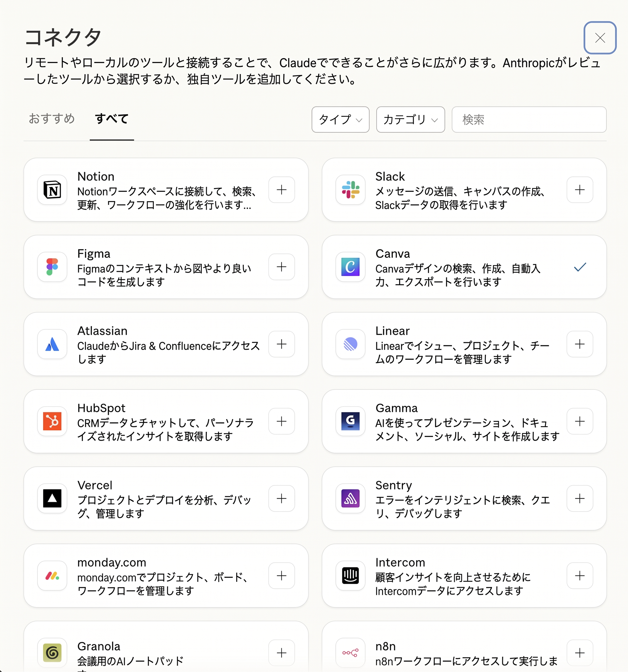Screen dimensions: 628x672
Task: Add the Vercel connector with plus
Action: (281, 499)
